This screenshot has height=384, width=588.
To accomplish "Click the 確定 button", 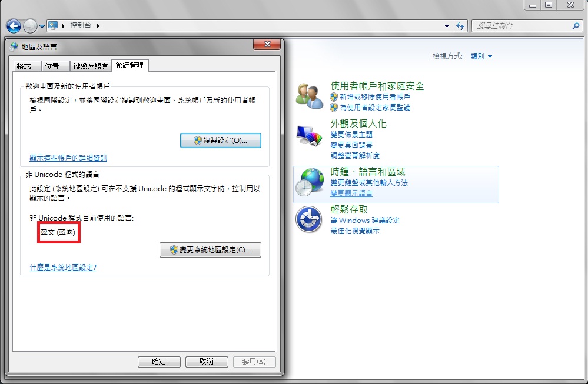I will (x=159, y=362).
